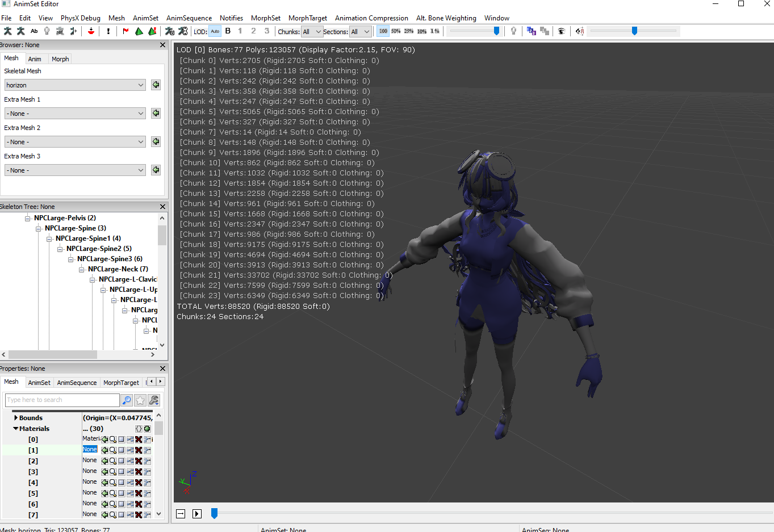Click the exclamation mark toolbar icon
This screenshot has height=532, width=774.
point(108,31)
